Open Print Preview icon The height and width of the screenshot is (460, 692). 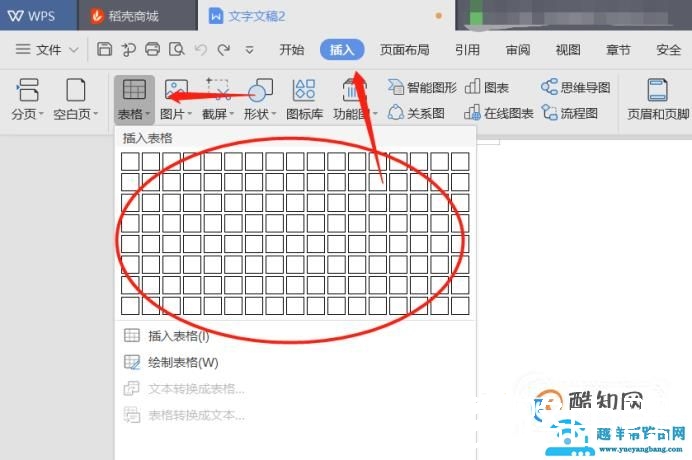(177, 49)
